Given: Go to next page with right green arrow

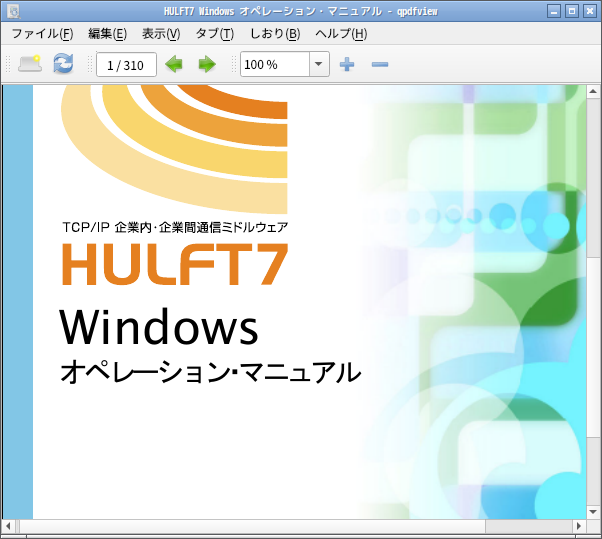Looking at the screenshot, I should pyautogui.click(x=207, y=64).
